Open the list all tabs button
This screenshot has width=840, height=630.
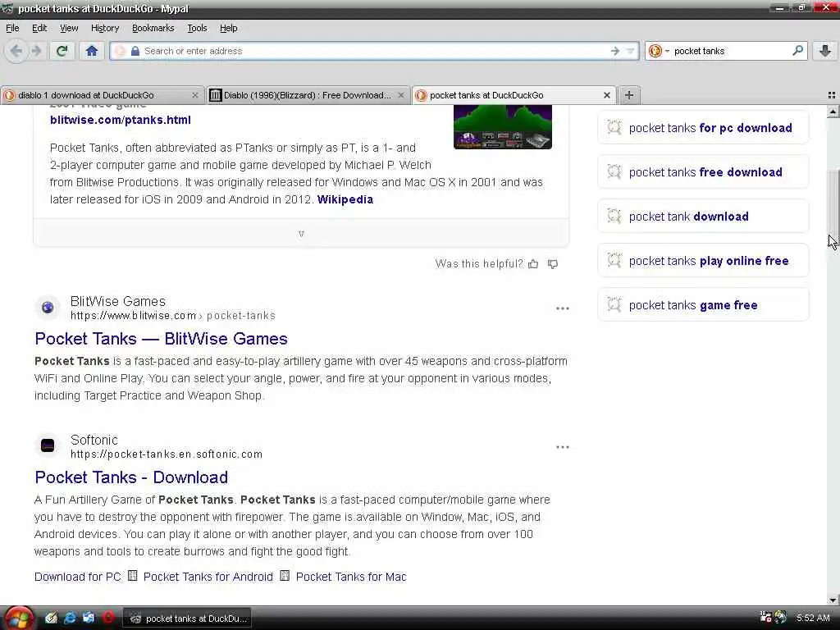[x=832, y=95]
